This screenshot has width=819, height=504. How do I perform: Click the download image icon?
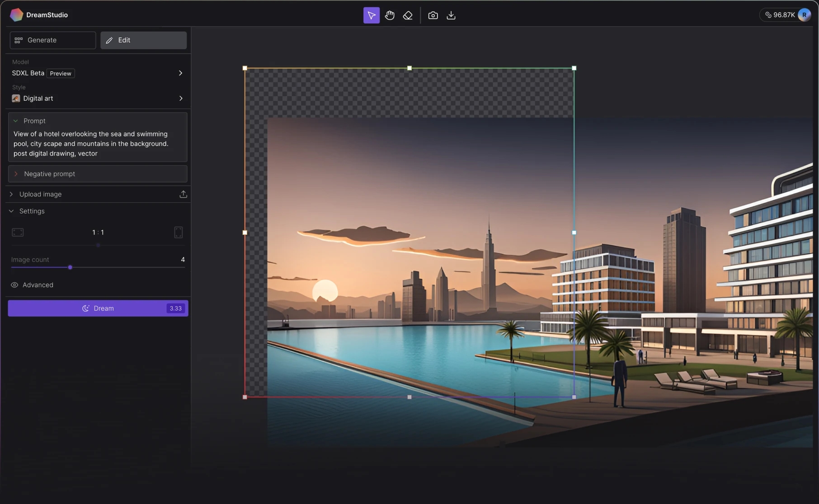click(x=451, y=15)
